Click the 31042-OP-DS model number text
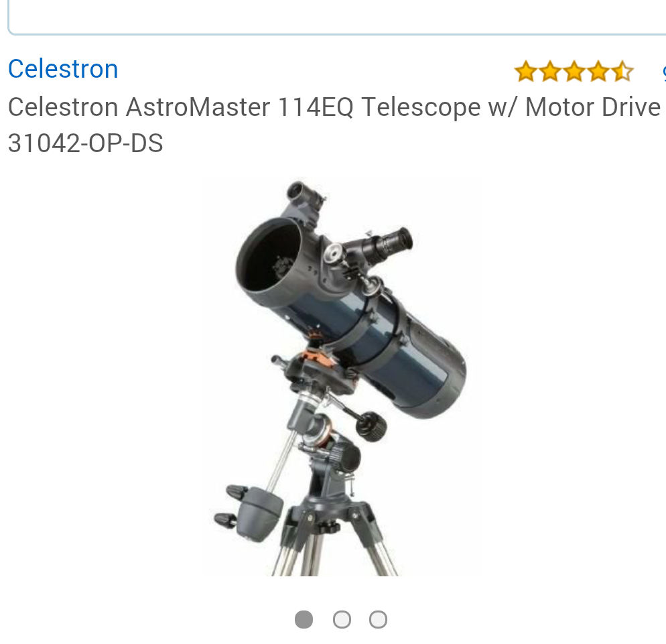Screen dimensions: 666x644 [x=85, y=143]
